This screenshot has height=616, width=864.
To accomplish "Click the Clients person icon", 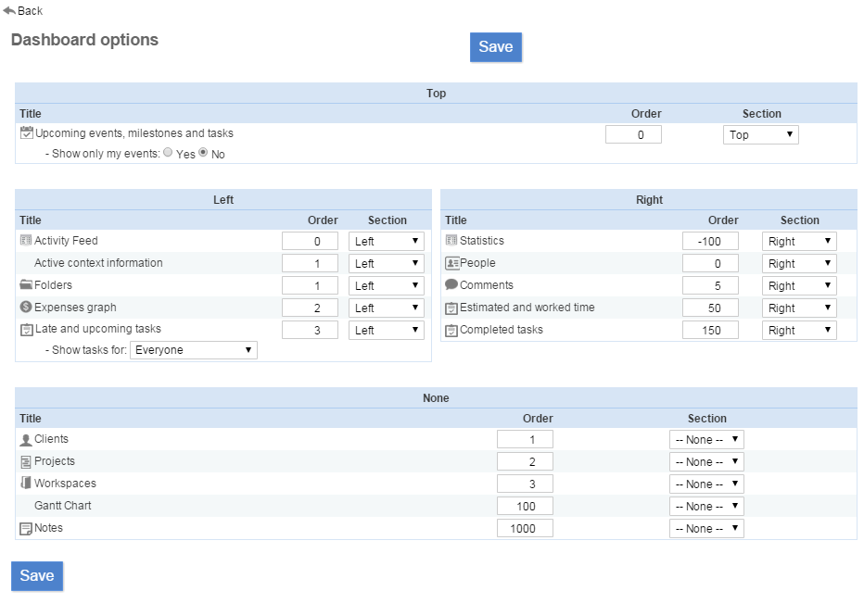I will (26, 440).
